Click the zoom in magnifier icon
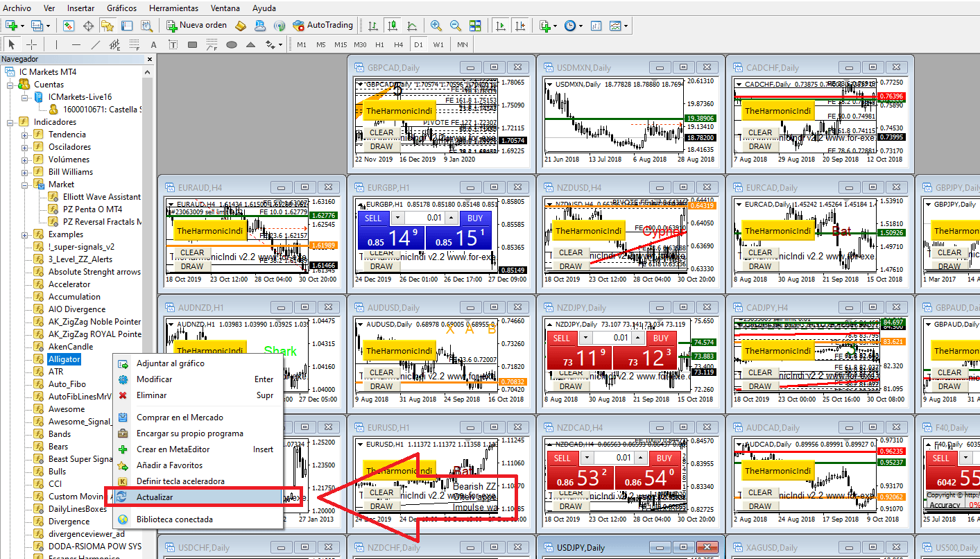 click(x=436, y=26)
